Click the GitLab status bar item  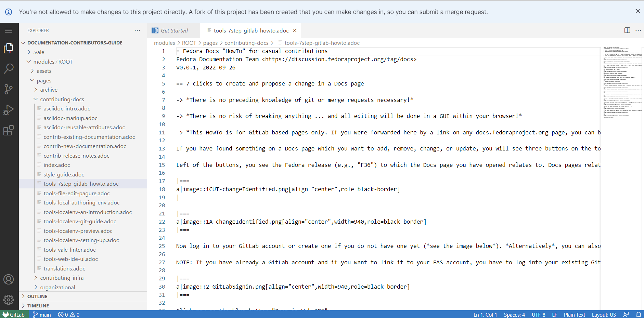[x=14, y=315]
